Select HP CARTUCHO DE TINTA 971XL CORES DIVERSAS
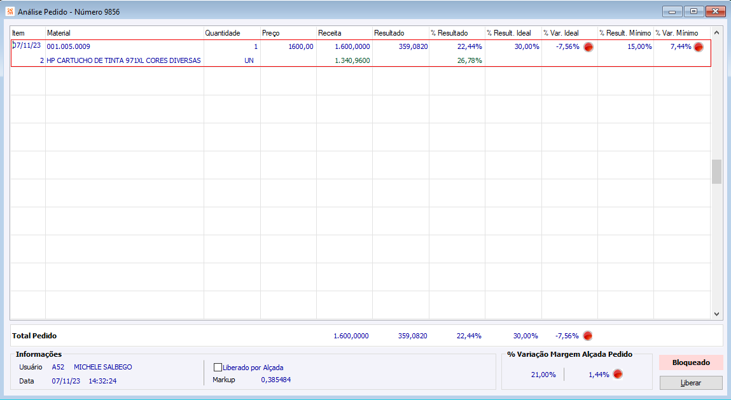The image size is (731, 400). point(124,61)
